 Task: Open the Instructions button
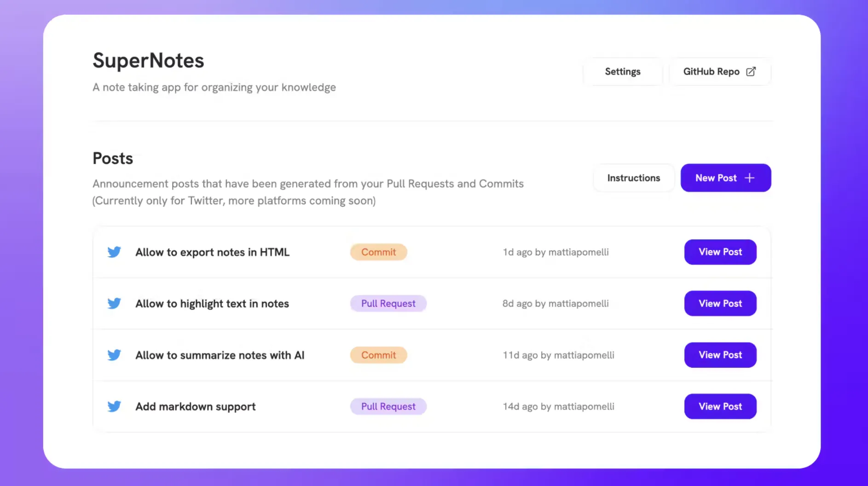pos(633,178)
